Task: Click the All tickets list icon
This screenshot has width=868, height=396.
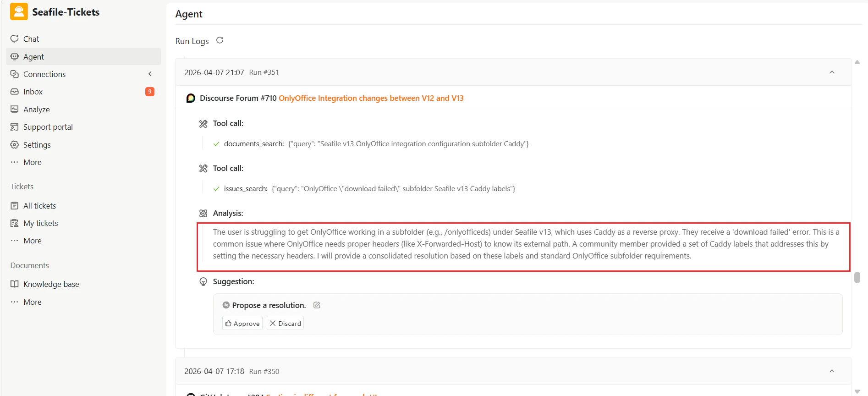Action: click(x=15, y=205)
